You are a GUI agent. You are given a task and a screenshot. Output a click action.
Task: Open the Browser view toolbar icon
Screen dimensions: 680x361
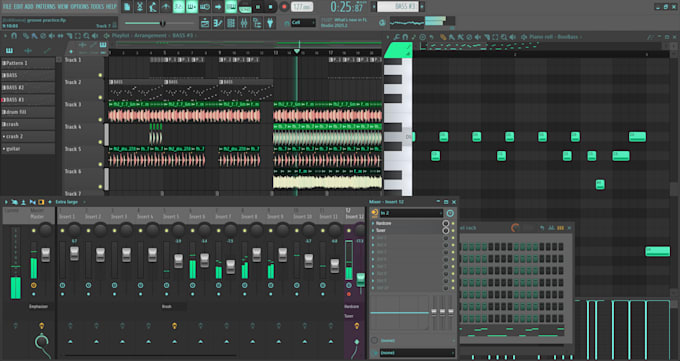tap(257, 23)
